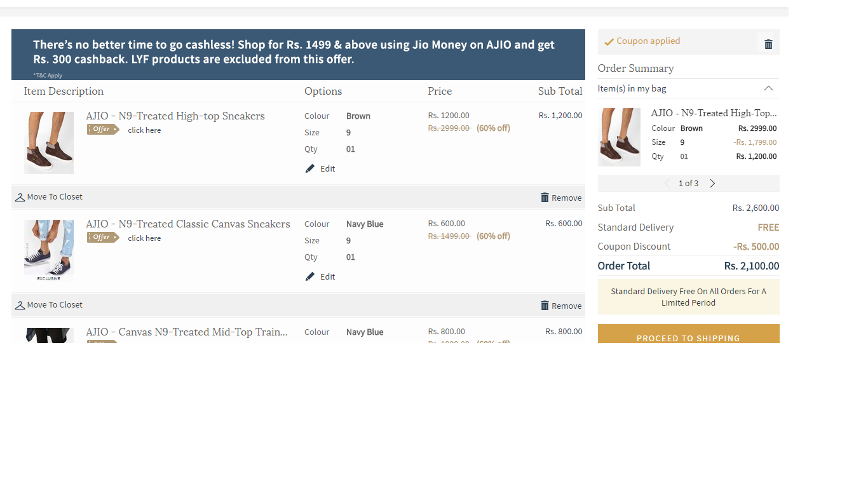Image resolution: width=868 pixels, height=488 pixels.
Task: Click the Sub Total Rs. 2,600.00 value
Action: click(756, 208)
